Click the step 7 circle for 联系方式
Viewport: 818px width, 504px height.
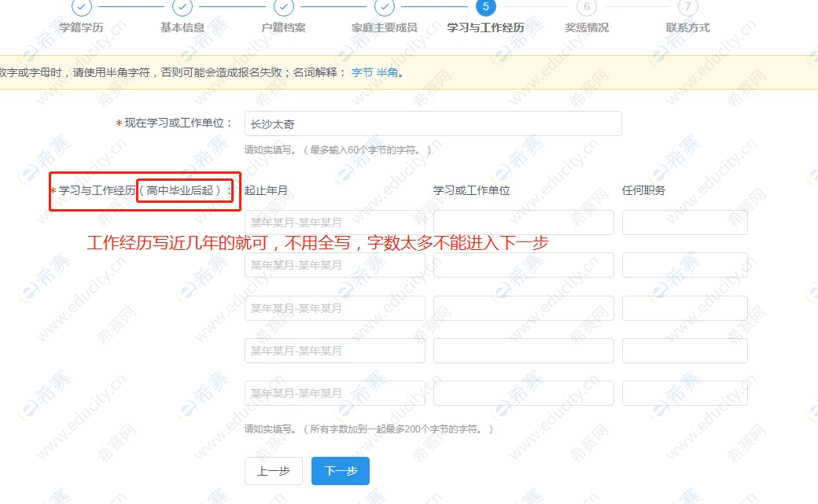[x=687, y=7]
